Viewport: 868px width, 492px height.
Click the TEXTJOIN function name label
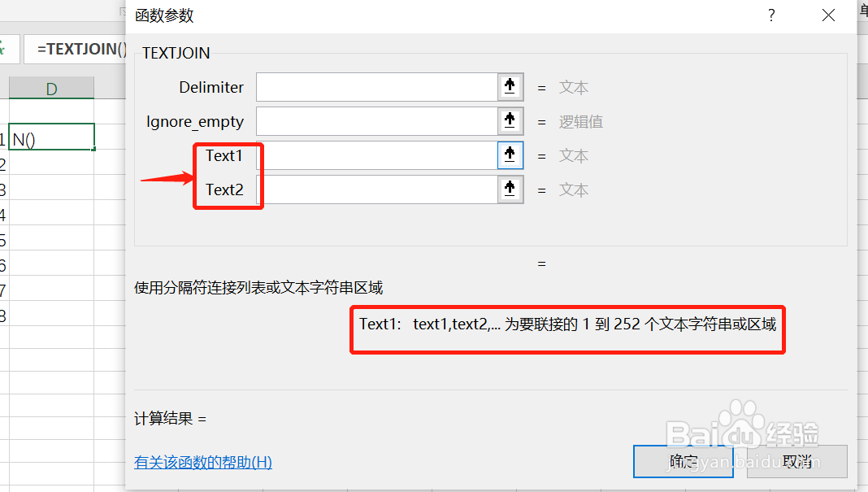coord(176,53)
